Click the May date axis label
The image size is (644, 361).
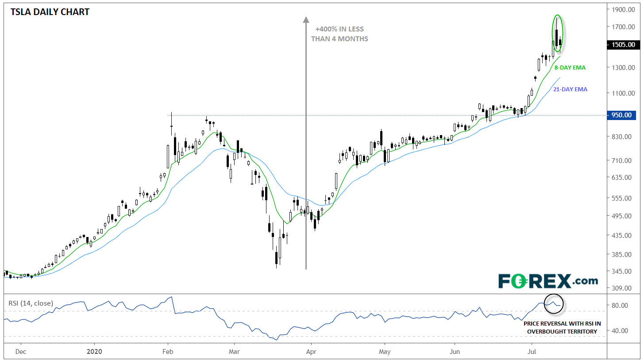coord(385,352)
